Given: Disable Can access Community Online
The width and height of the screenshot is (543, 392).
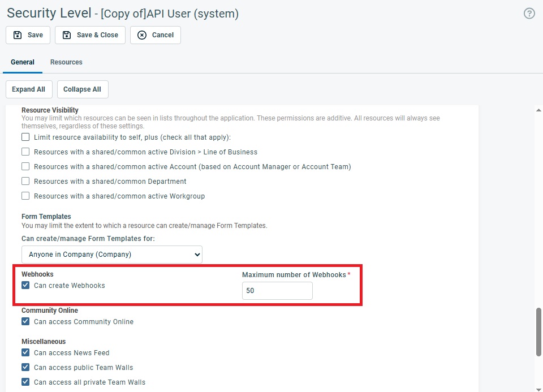Looking at the screenshot, I should click(25, 322).
